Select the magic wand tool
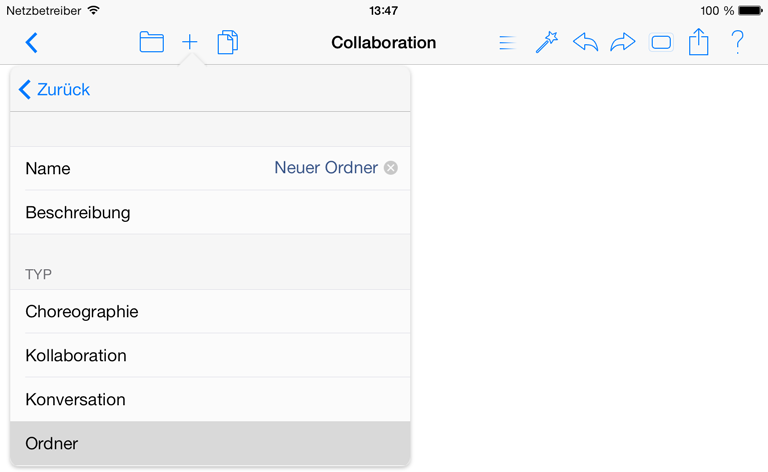The image size is (768, 472). pos(547,42)
